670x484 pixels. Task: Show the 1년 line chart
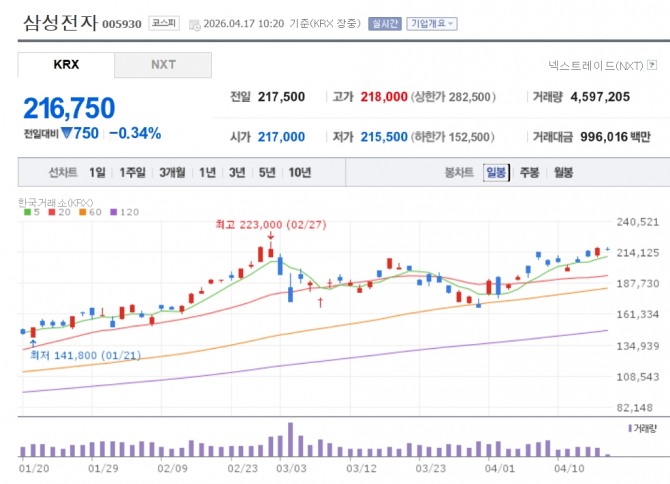coord(207,172)
